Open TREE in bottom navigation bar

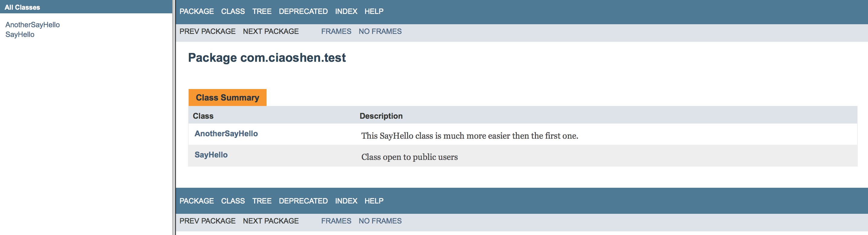[x=262, y=201]
